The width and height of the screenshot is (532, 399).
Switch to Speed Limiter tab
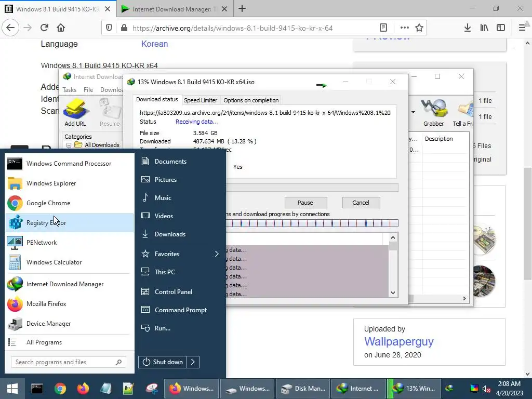click(201, 100)
